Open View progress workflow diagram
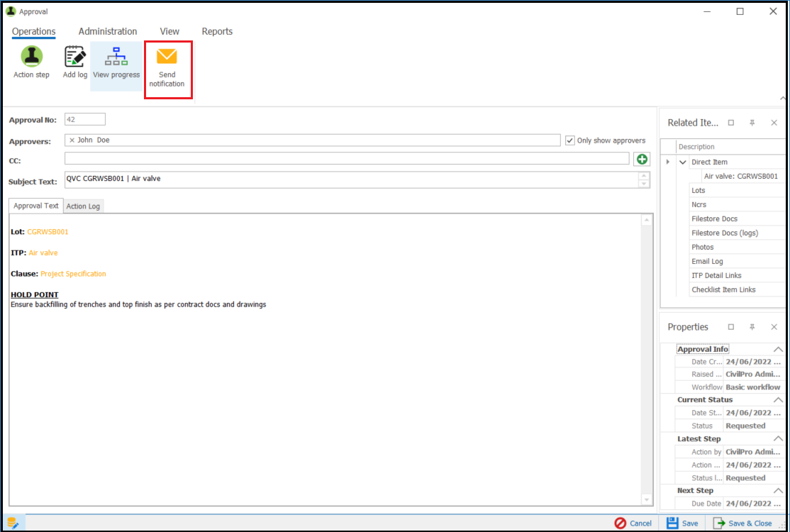Viewport: 790px width, 532px height. pos(116,57)
